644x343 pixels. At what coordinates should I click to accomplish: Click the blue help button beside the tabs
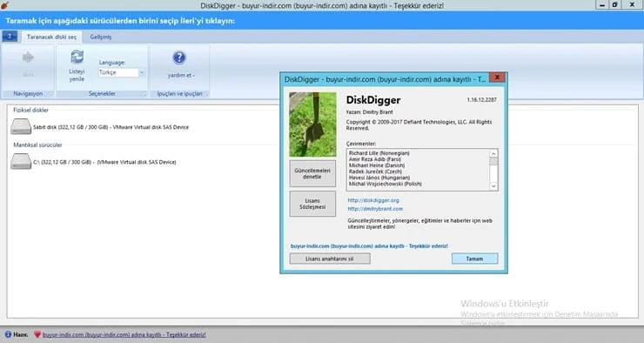coord(10,37)
